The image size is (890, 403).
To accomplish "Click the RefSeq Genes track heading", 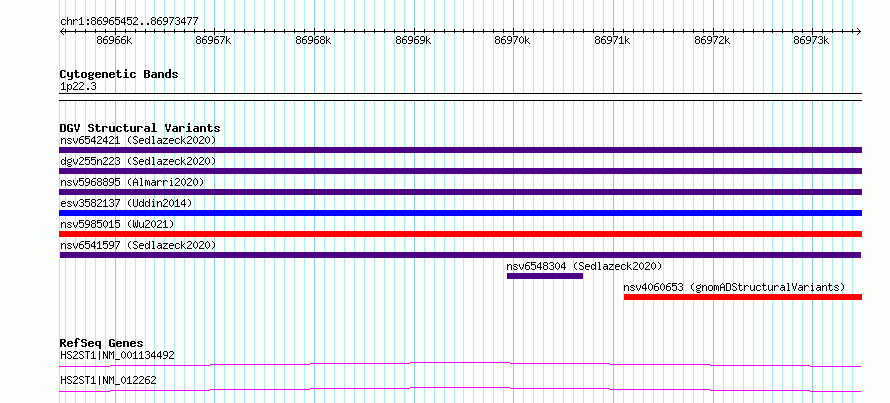I will tap(102, 343).
